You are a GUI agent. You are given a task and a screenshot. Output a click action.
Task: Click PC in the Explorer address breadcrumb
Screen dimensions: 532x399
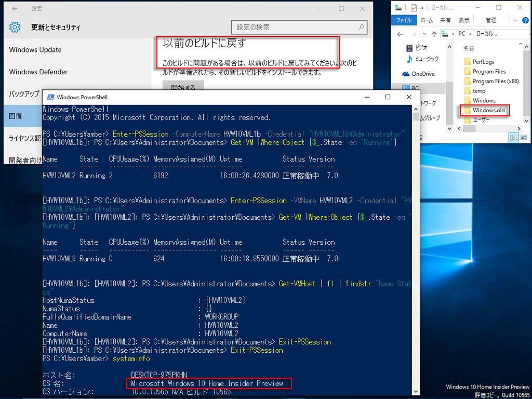coord(462,34)
